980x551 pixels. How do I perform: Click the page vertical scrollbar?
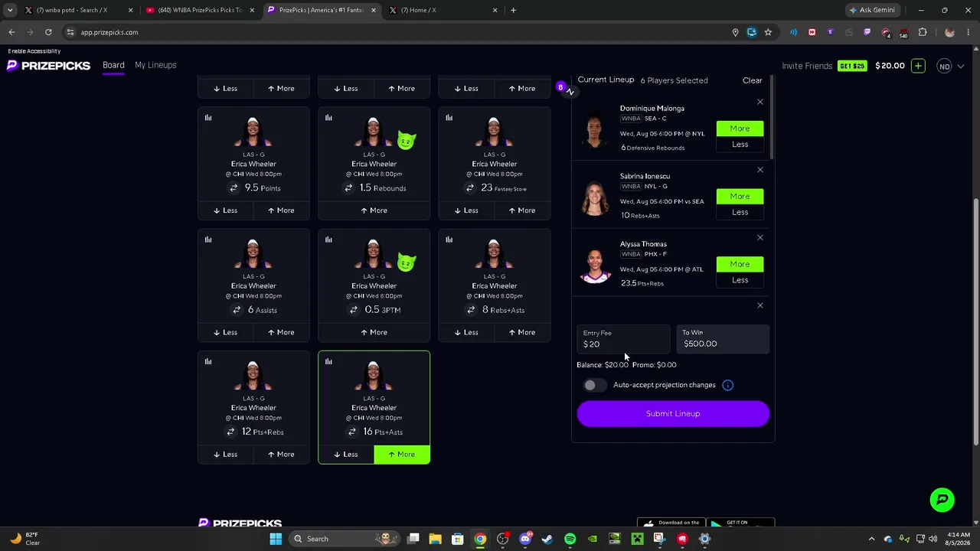coord(976,321)
